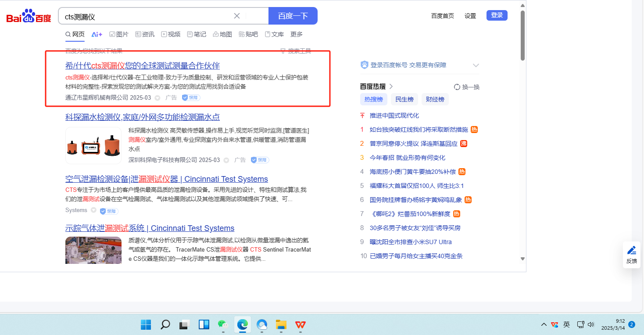
Task: Show hidden system tray icons
Action: 544,324
